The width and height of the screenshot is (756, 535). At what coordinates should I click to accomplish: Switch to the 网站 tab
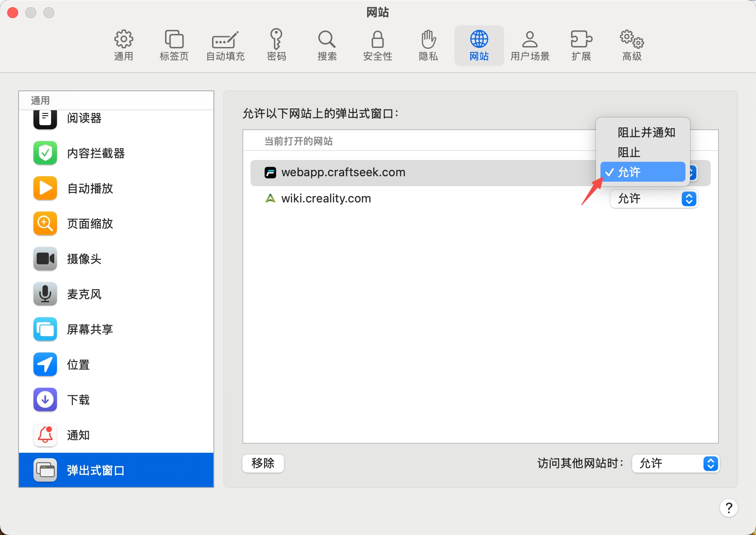tap(479, 44)
